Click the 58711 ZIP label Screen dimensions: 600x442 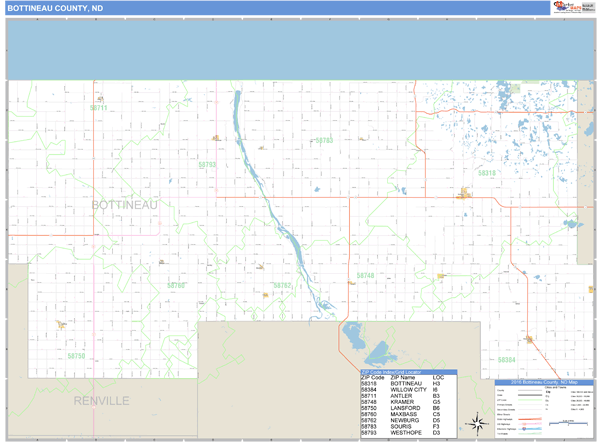point(98,108)
